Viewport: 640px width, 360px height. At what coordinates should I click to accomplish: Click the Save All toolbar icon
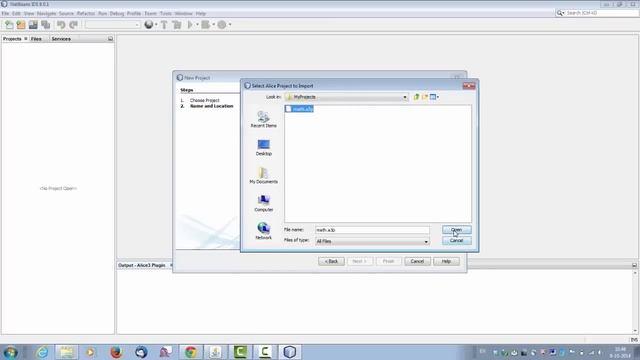coord(46,25)
